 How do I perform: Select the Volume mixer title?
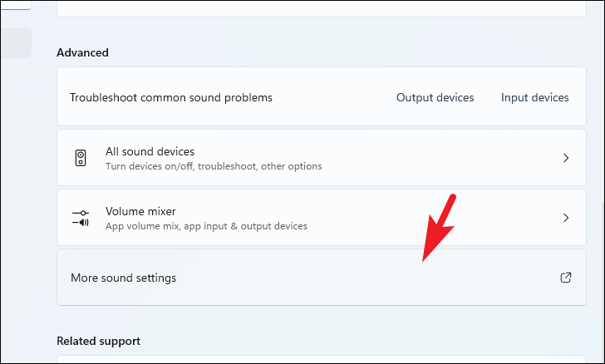(x=140, y=211)
